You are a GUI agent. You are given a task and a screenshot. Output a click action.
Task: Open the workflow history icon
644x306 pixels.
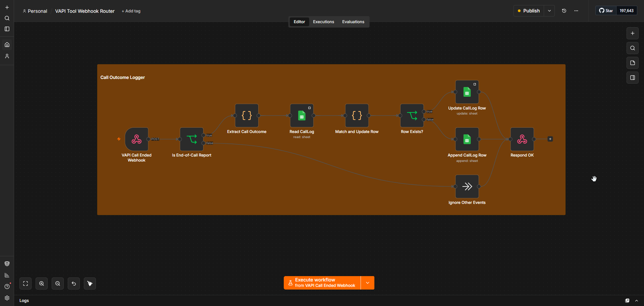(x=564, y=11)
